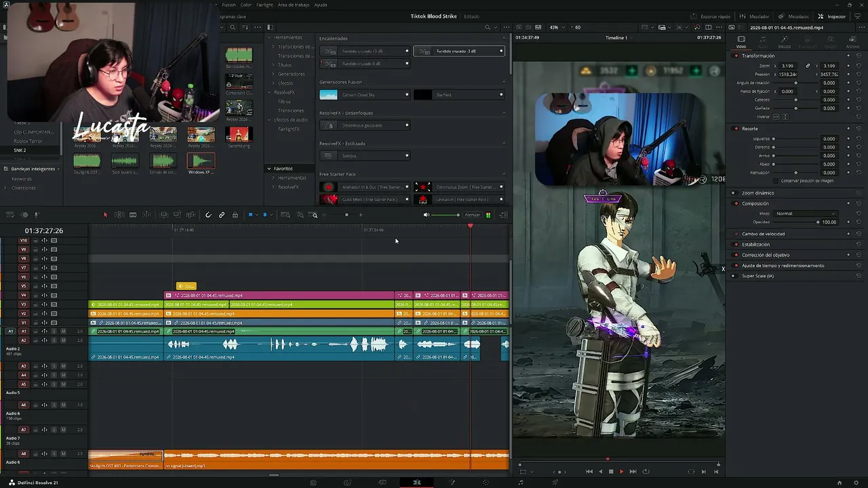Go to the project manager home icon
The image size is (868, 488).
click(840, 483)
